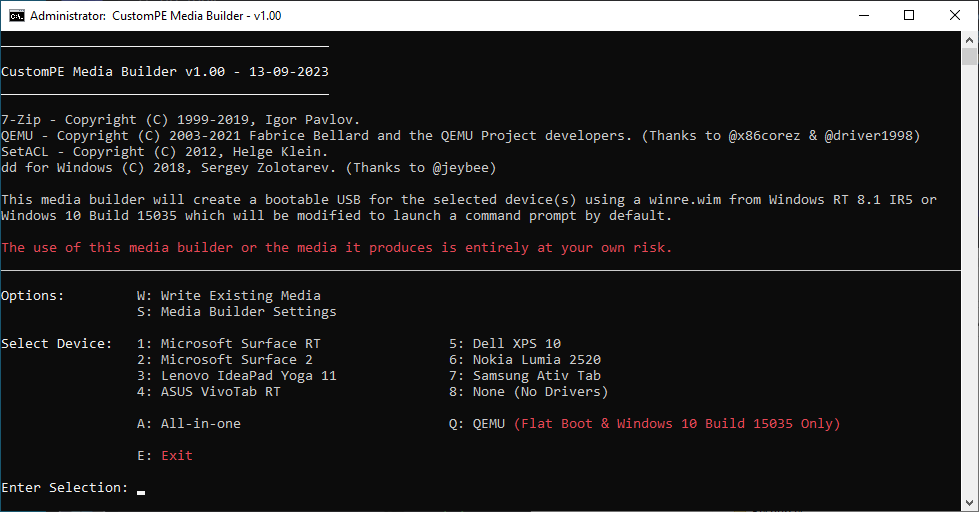Click the 'S: Media Builder Settings' option
Screen dimensions: 979x512
[237, 312]
